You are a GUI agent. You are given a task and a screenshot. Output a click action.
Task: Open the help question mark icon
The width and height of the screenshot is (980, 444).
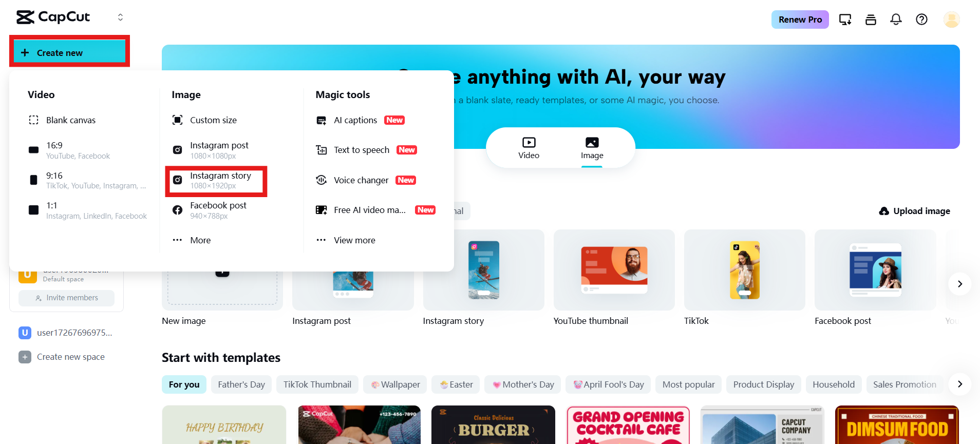(921, 20)
